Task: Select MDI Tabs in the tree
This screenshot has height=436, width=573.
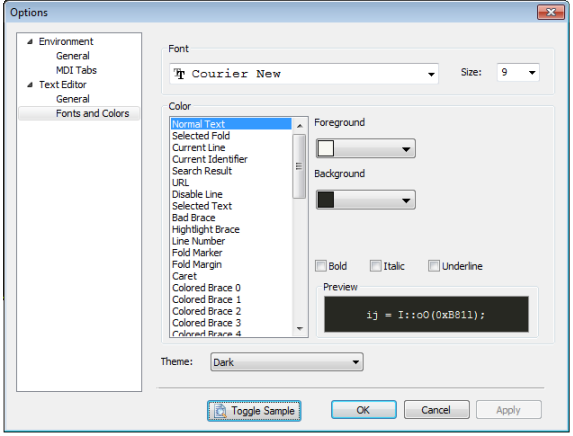Action: click(x=76, y=70)
